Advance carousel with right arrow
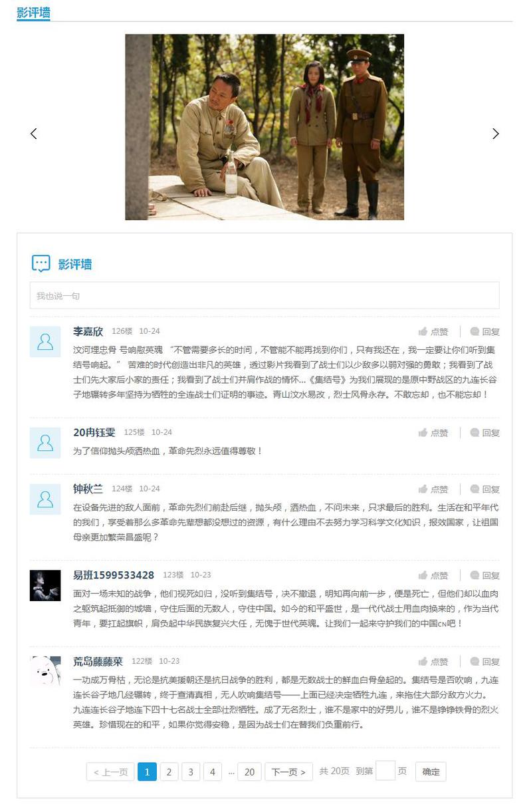Image resolution: width=531 pixels, height=812 pixels. point(495,134)
